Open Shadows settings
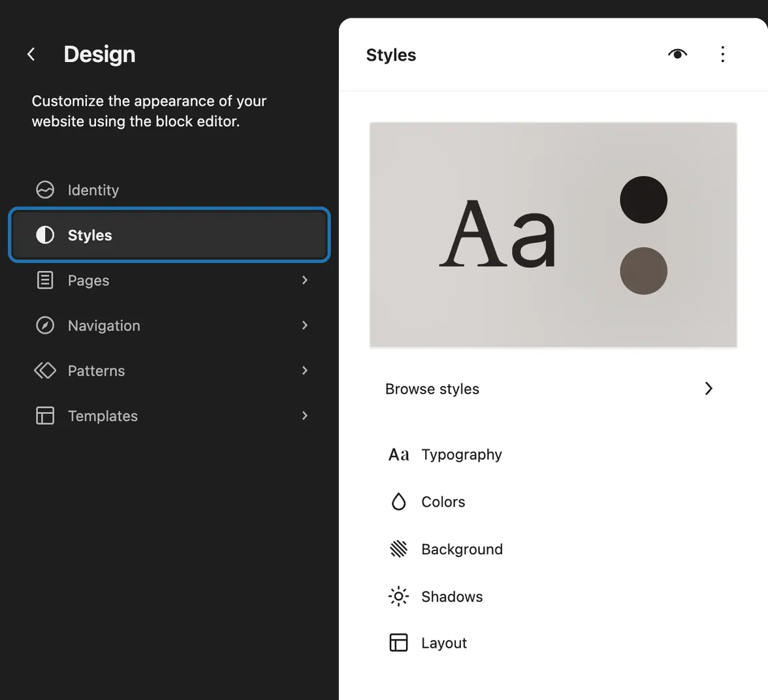The width and height of the screenshot is (768, 700). (554, 596)
